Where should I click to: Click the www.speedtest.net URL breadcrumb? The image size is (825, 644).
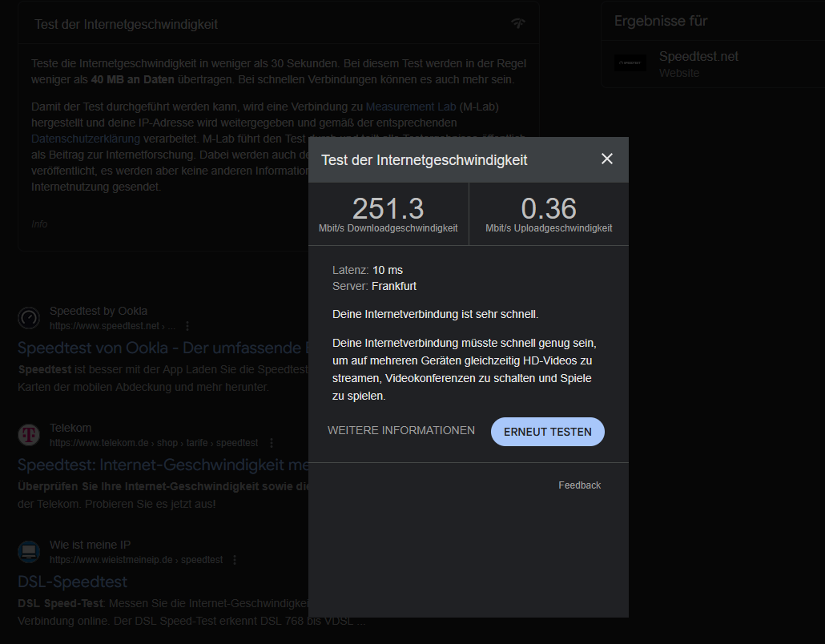click(x=113, y=326)
